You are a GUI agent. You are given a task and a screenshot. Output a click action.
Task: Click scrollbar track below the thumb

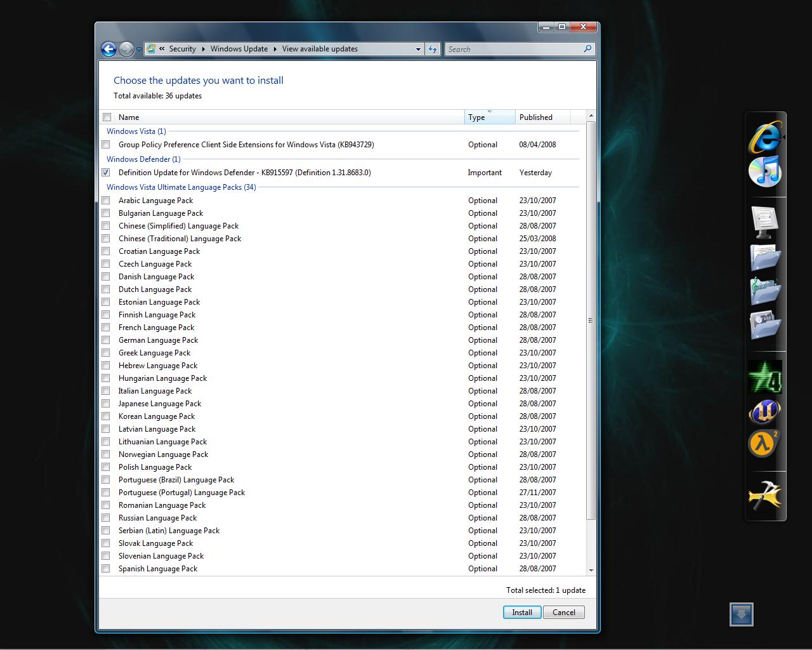[x=591, y=543]
